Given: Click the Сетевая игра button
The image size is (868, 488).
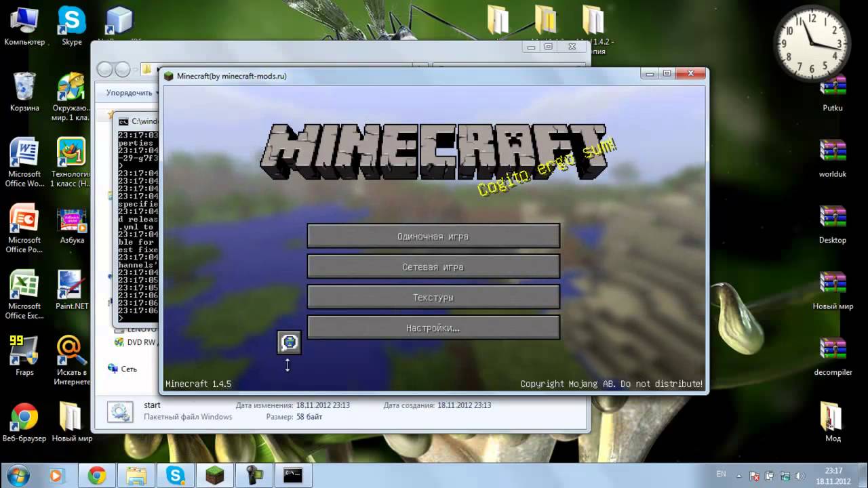Looking at the screenshot, I should pos(433,267).
